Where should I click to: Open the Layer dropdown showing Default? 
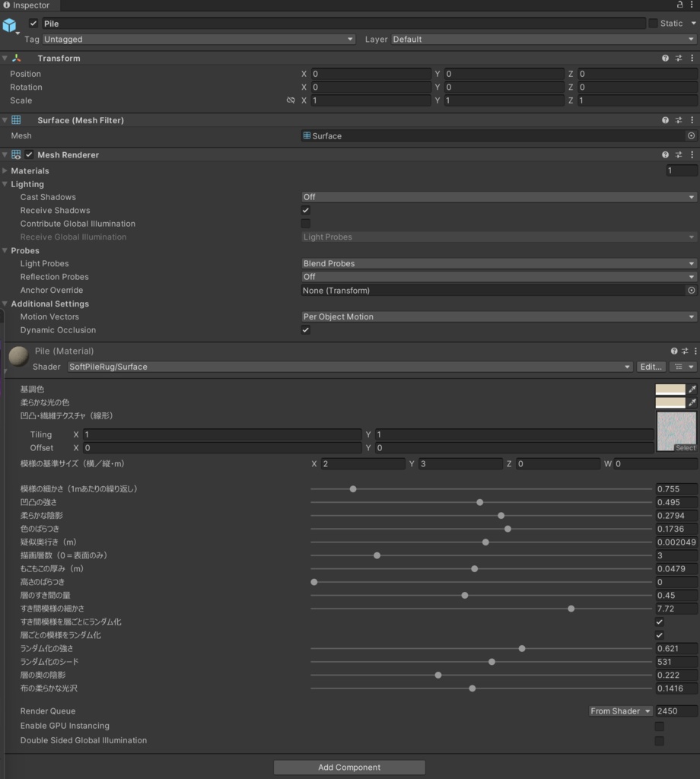point(543,40)
